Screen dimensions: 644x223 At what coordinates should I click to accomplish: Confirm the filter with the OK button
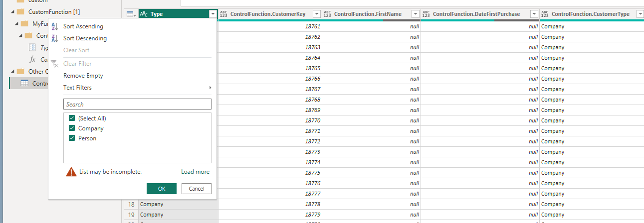162,189
